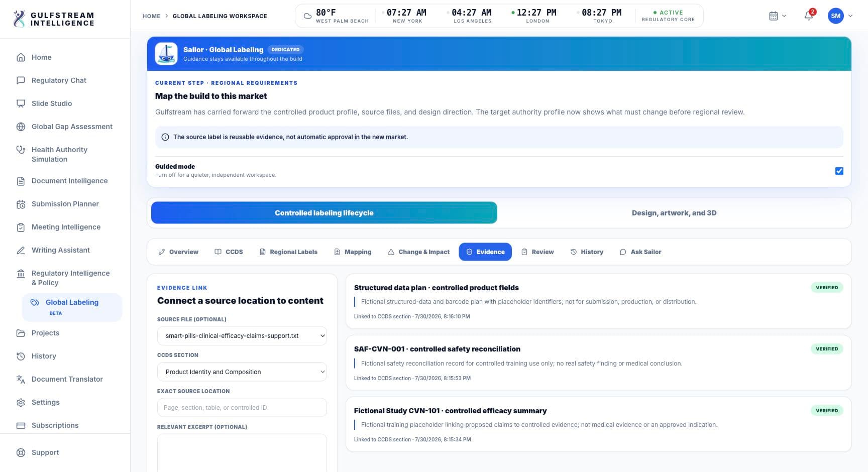868x472 pixels.
Task: Open the CCDS Section dropdown
Action: (x=242, y=372)
